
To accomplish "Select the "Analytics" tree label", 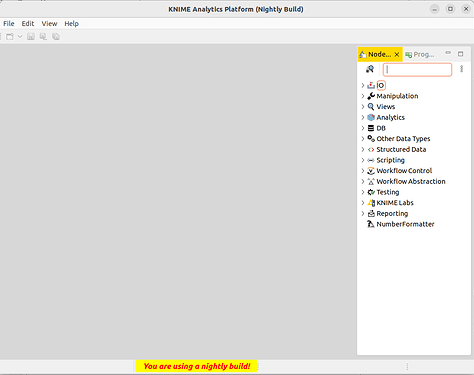I will [x=391, y=117].
